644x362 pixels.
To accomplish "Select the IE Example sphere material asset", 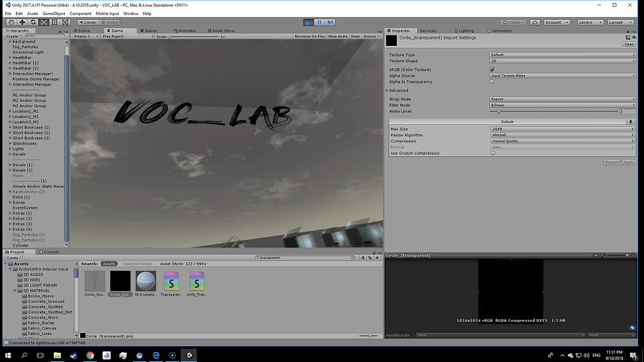I will point(146,281).
